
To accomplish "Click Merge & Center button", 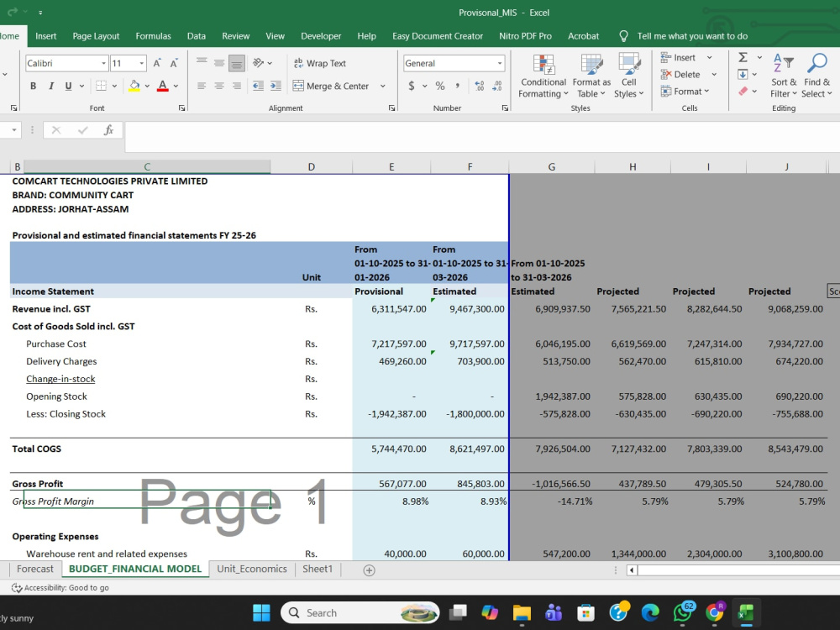I will click(x=332, y=86).
